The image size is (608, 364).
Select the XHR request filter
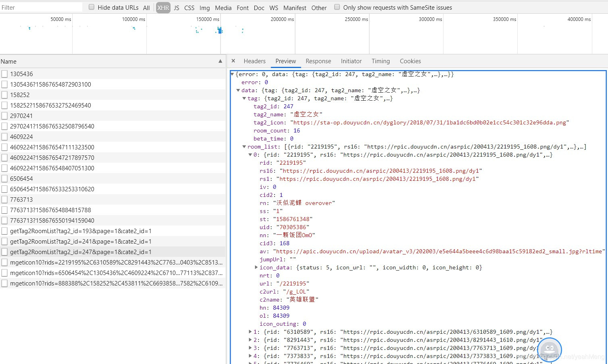(163, 8)
